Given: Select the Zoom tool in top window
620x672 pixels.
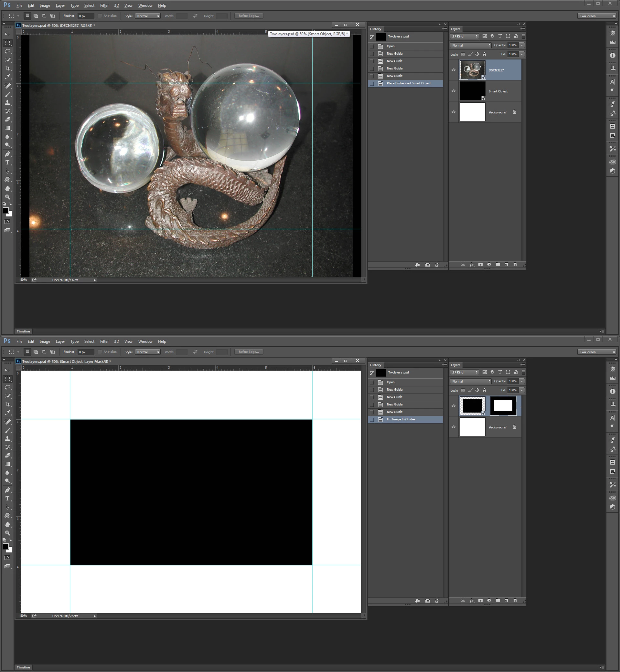Looking at the screenshot, I should 7,197.
